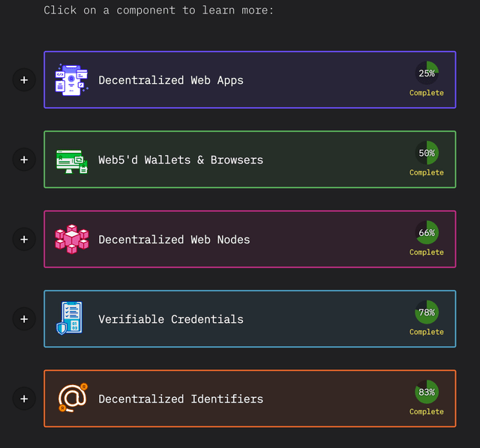Click the Web5'd Wallets & Browsers icon

pos(72,160)
